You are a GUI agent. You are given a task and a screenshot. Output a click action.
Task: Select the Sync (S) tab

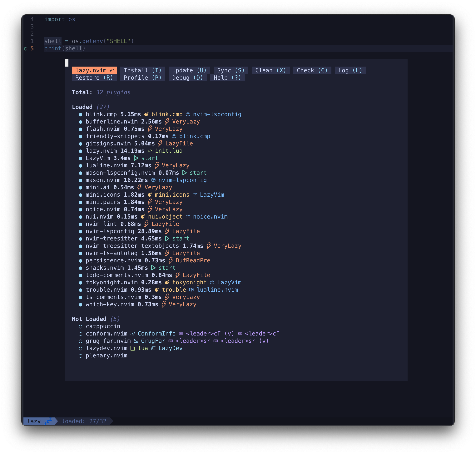point(231,70)
